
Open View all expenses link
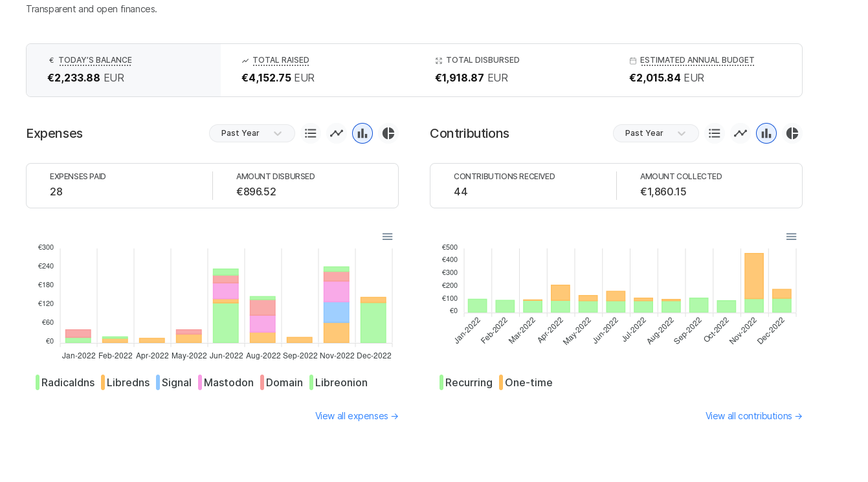[357, 416]
